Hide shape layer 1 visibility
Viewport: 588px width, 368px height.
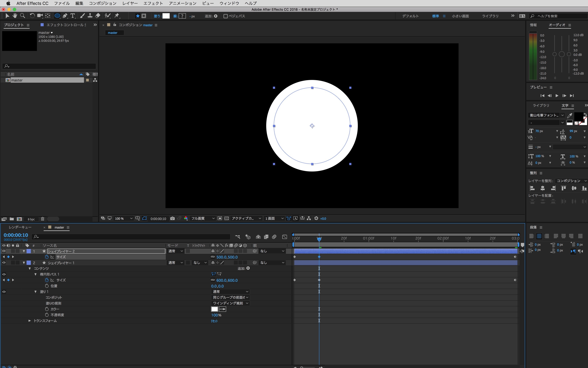click(x=4, y=263)
